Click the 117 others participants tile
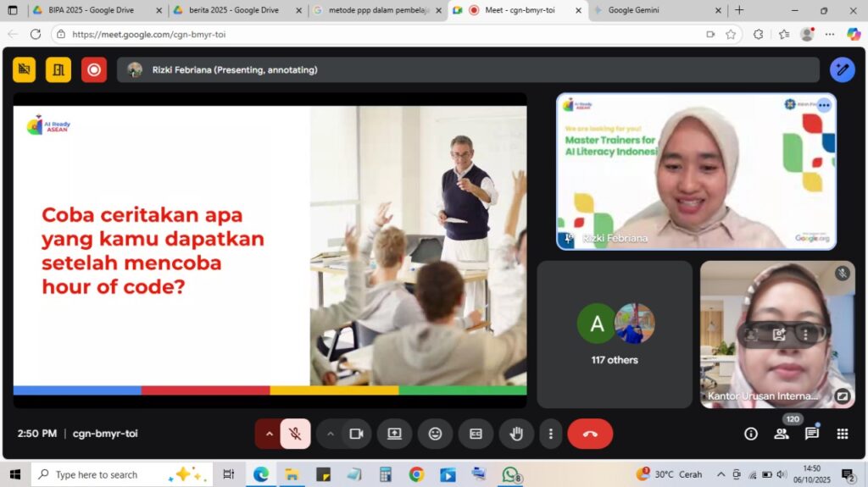 point(615,334)
